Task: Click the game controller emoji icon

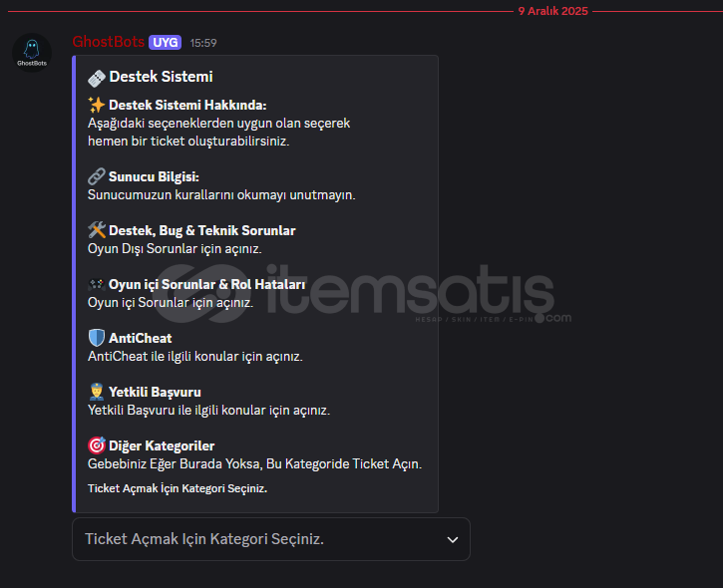Action: click(x=97, y=284)
